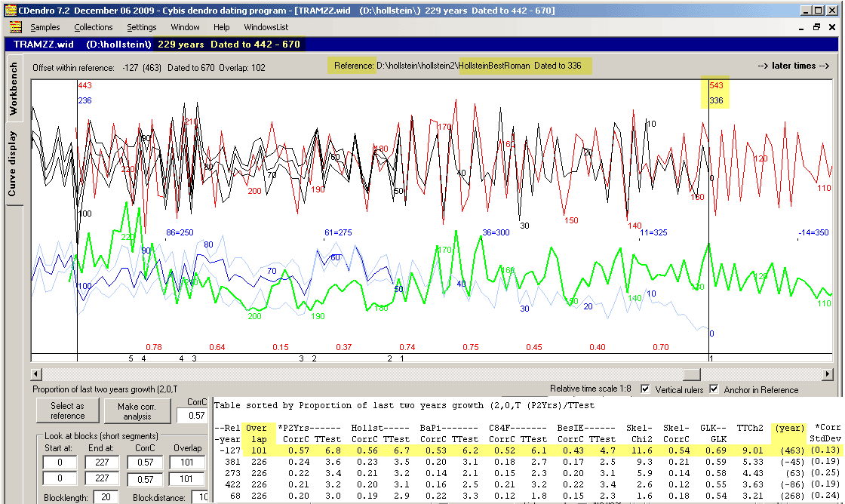Open the Samples menu
Screen dimensions: 845x504
45,27
